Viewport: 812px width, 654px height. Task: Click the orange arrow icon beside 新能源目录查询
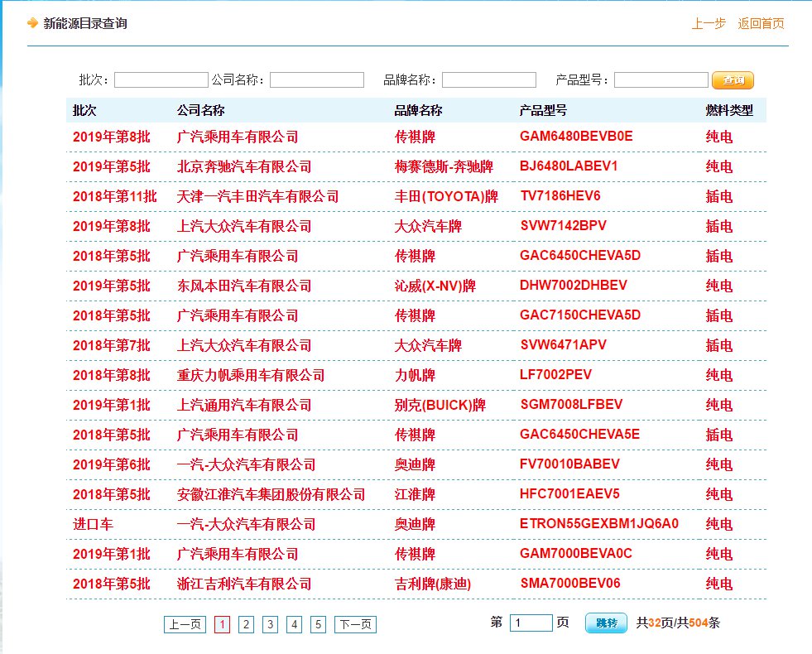click(32, 22)
